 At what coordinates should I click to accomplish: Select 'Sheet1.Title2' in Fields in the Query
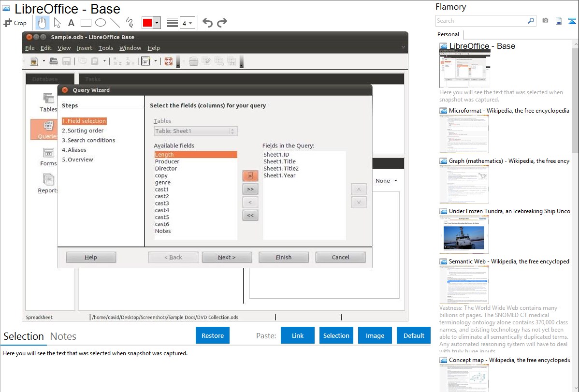(x=281, y=169)
